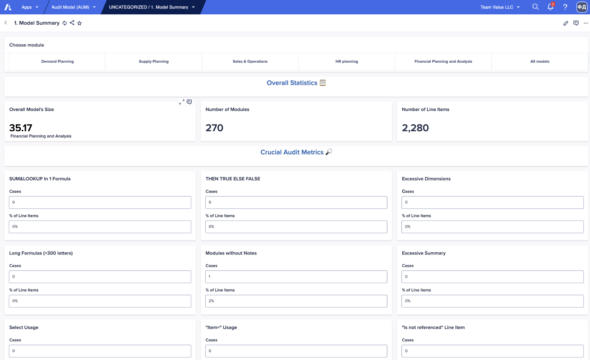Select the Sales & Operations module

[250, 61]
